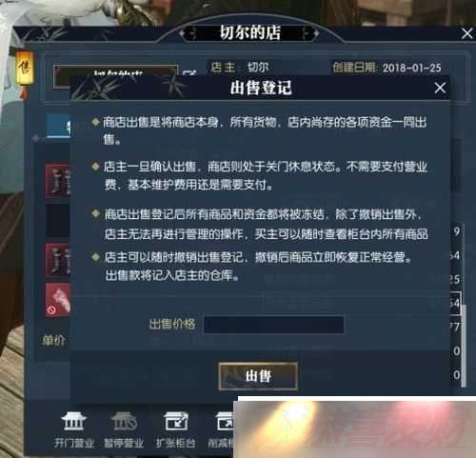476x458 pixels.
Task: Close the 出售登记 dialog
Action: point(440,88)
